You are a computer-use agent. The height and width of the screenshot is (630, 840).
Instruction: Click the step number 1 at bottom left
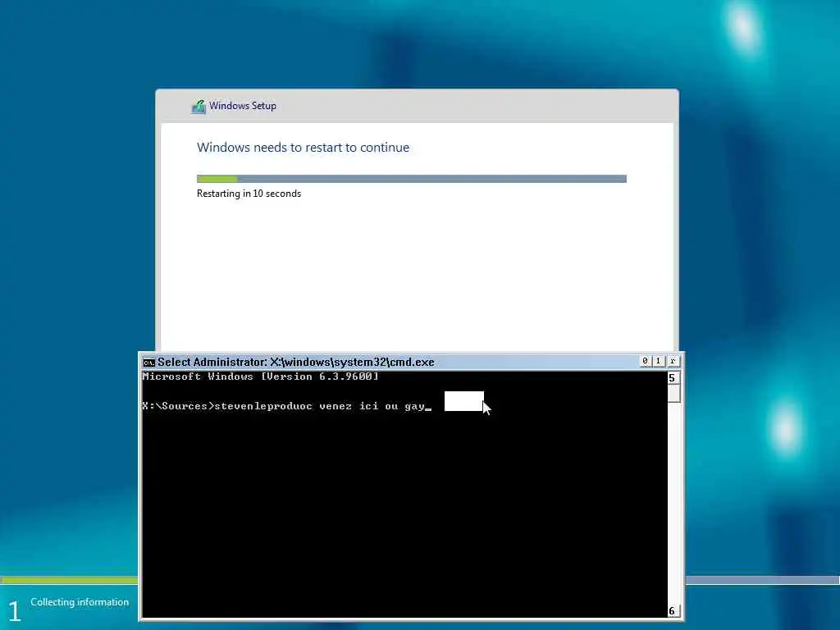pos(15,611)
